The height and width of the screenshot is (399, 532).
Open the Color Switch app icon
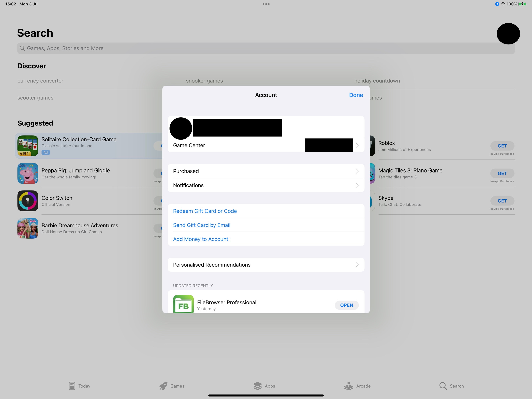coord(28,201)
